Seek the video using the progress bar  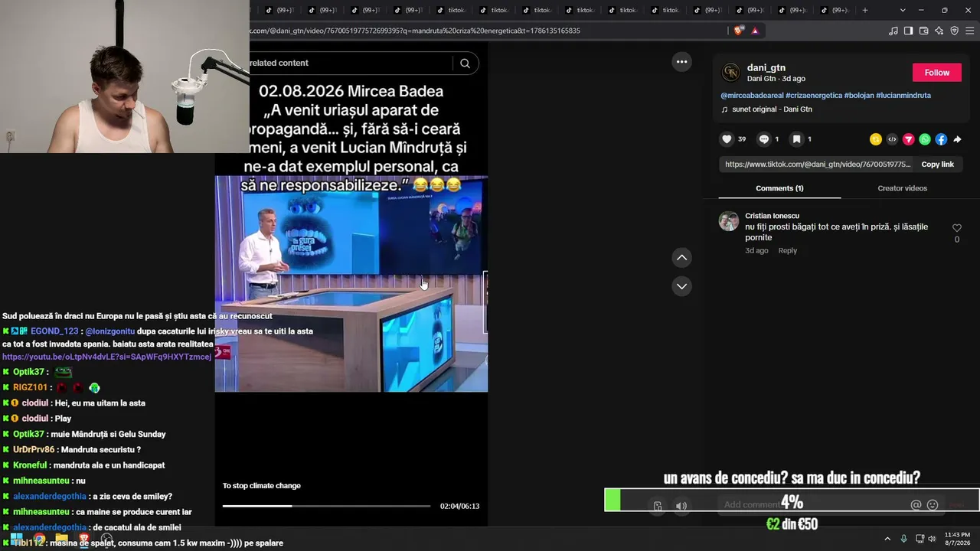[x=326, y=506]
